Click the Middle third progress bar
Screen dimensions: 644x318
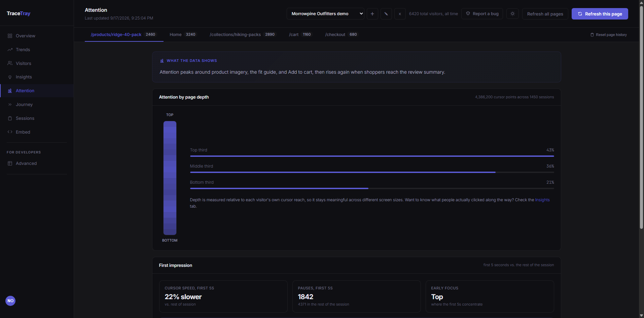click(372, 172)
